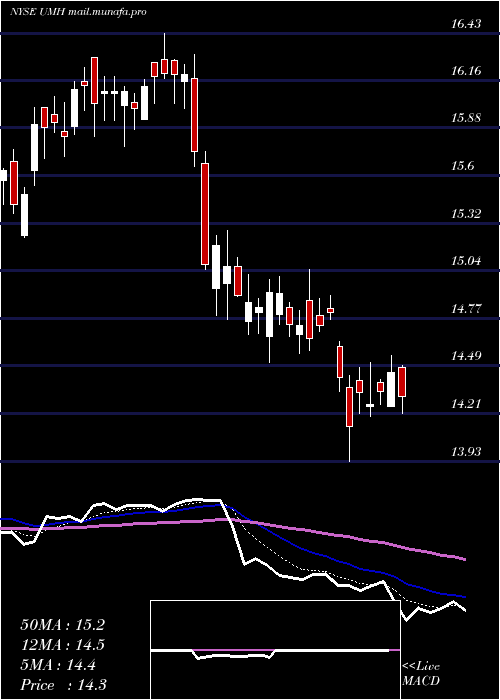Viewport: 500px width, 700px height.
Task: Click the <<Live MACD label
Action: (x=421, y=674)
